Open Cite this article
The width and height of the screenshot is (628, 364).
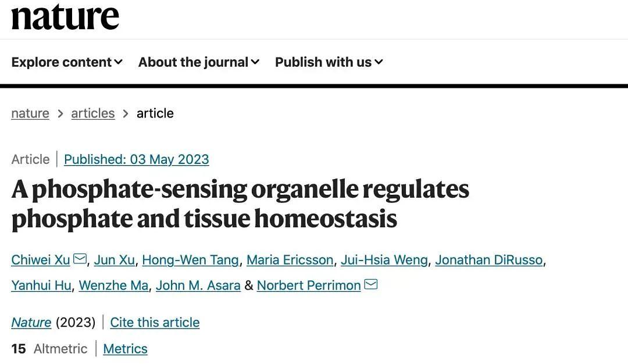(155, 322)
